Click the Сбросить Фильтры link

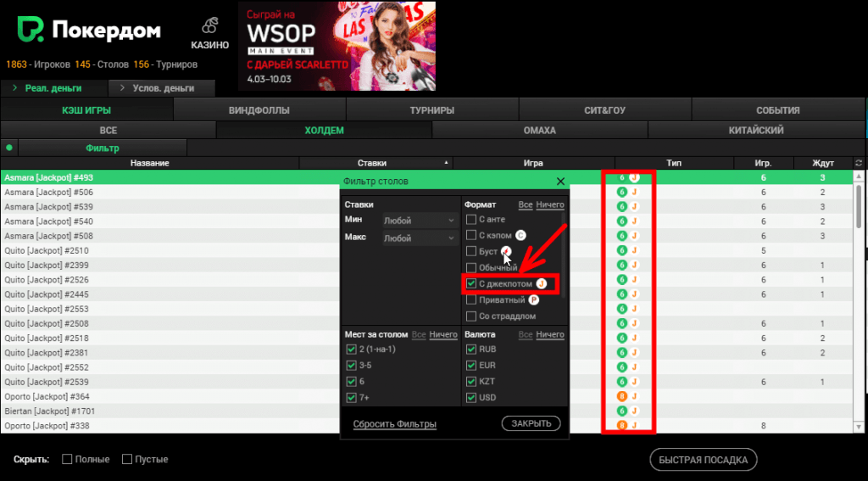tap(394, 424)
